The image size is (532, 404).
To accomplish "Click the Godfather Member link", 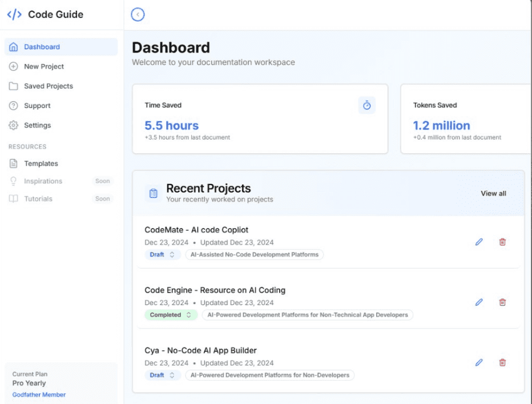I will pos(39,395).
